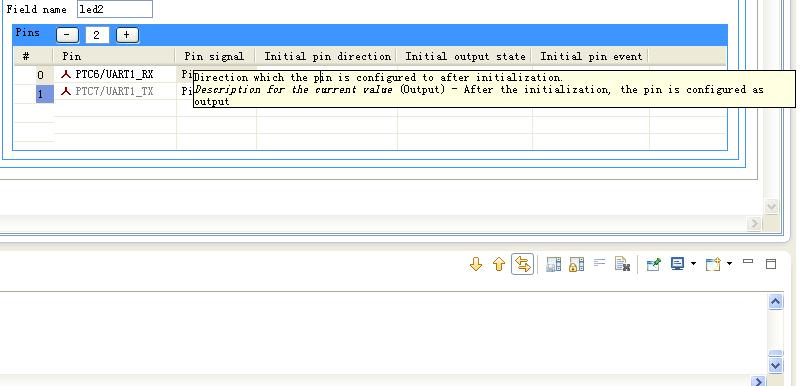Toggle the word wrap lines icon
The image size is (800, 386).
click(x=599, y=264)
